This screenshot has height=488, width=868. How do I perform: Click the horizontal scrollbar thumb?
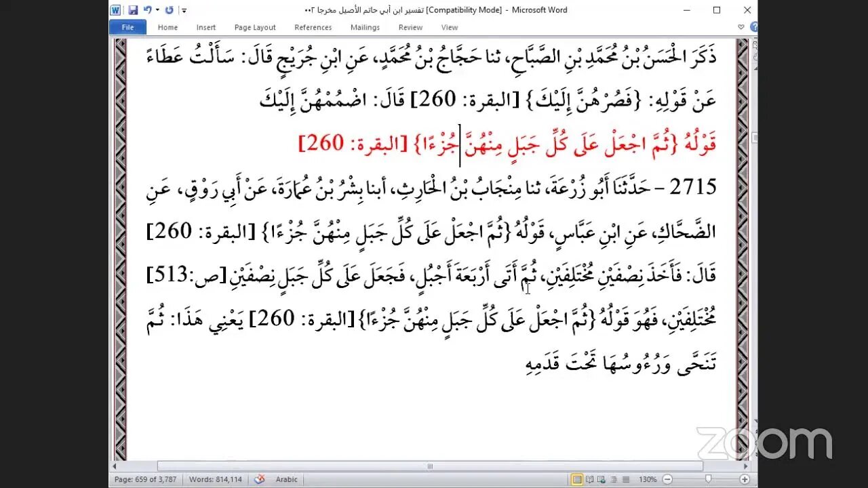tap(430, 466)
